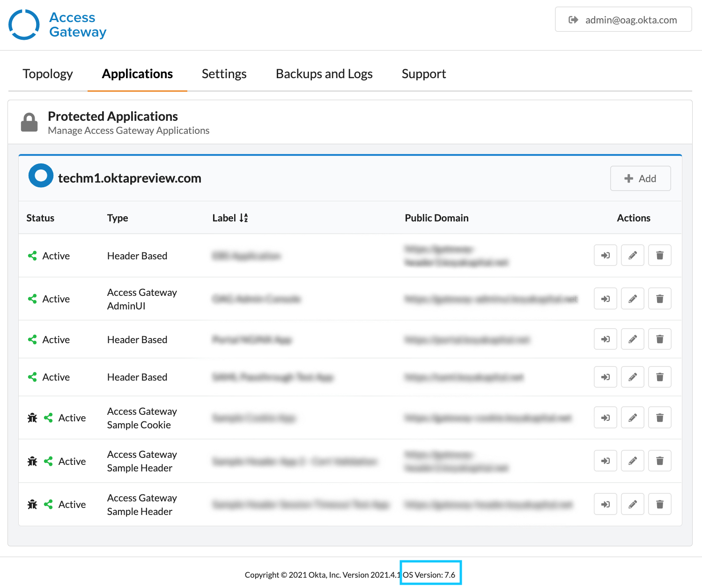
Task: Delete the bottom Sample Header application
Action: 659,504
